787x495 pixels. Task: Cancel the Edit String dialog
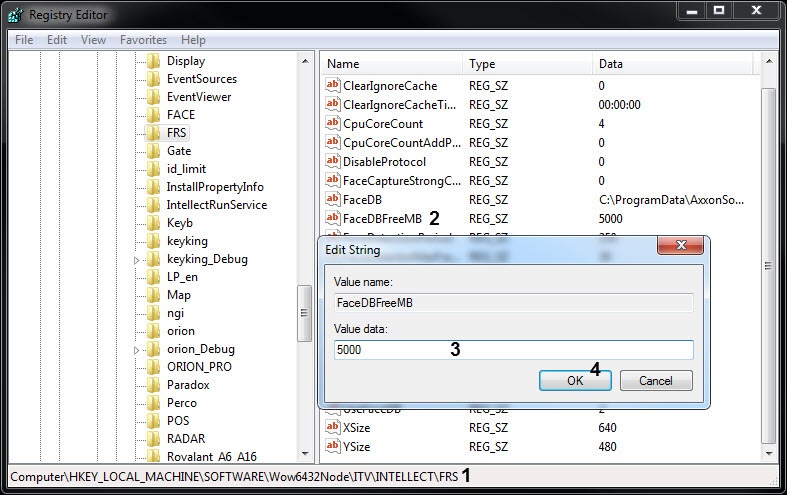coord(656,381)
